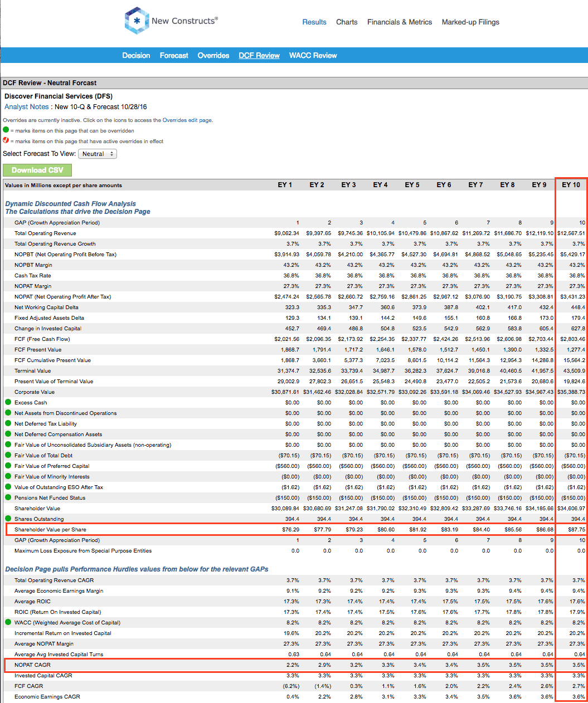This screenshot has height=703, width=588.
Task: Go to the Decision page
Action: pos(136,55)
